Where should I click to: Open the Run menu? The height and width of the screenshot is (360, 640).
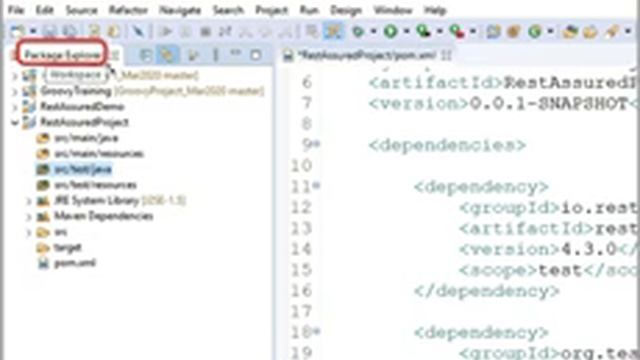point(309,10)
